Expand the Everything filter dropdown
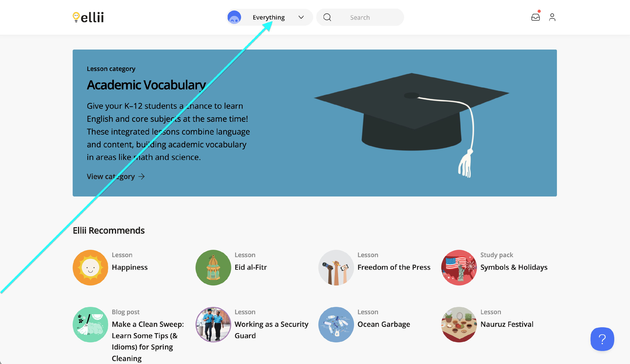The height and width of the screenshot is (364, 630). 269,17
